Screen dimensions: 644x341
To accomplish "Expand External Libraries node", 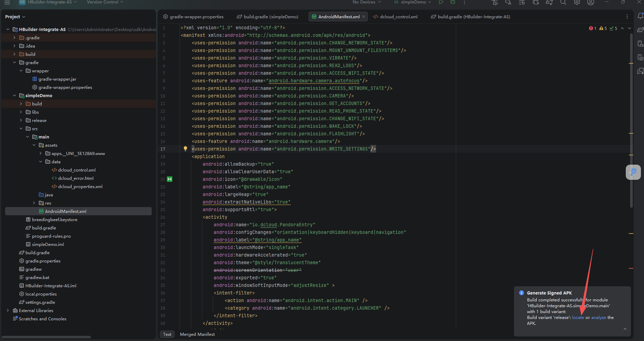I will [8, 310].
